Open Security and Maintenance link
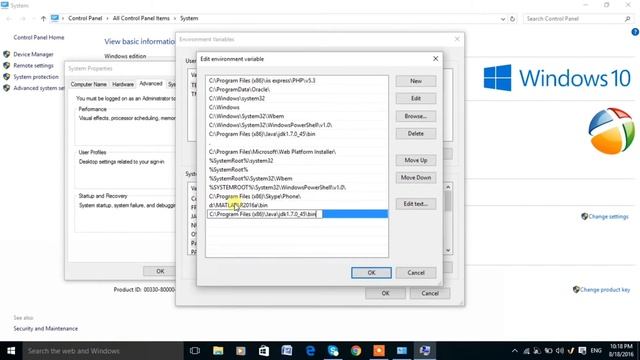The image size is (640, 360). (45, 329)
